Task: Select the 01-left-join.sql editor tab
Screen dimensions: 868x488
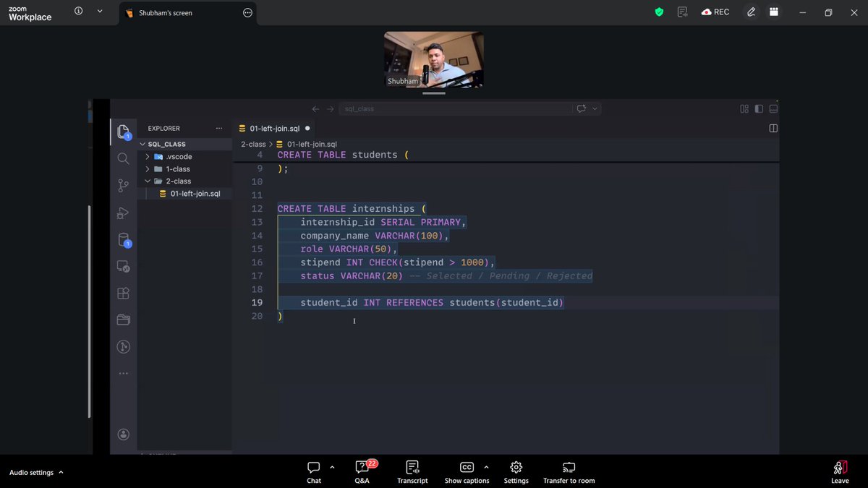Action: click(275, 129)
